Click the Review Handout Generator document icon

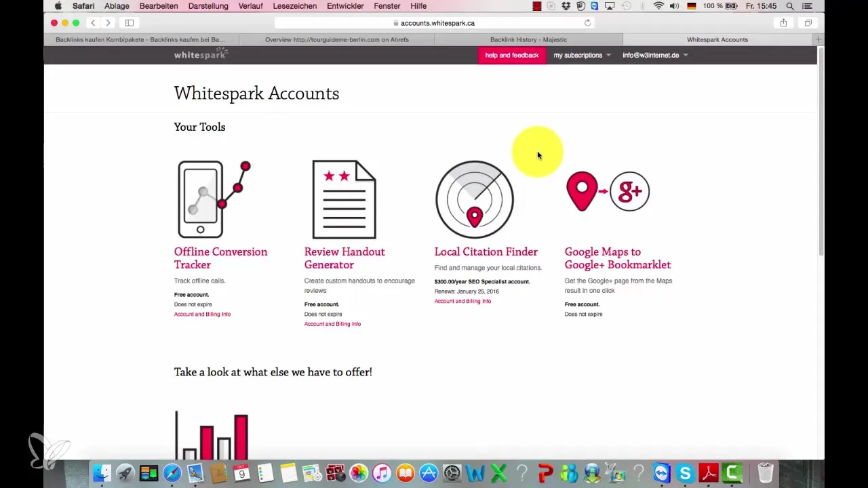[344, 199]
